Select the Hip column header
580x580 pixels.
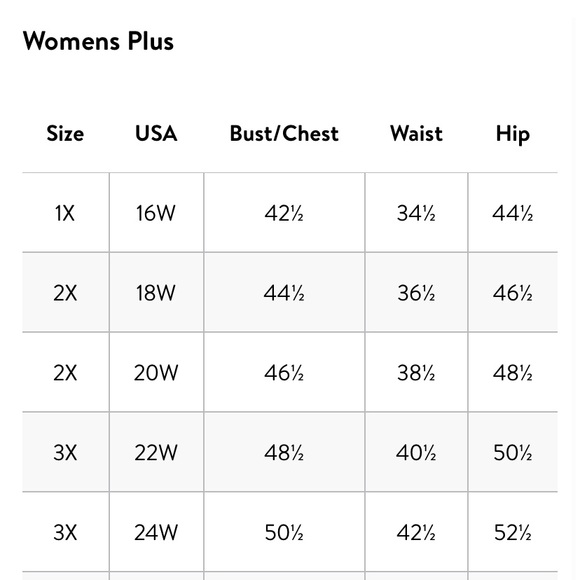pos(513,134)
